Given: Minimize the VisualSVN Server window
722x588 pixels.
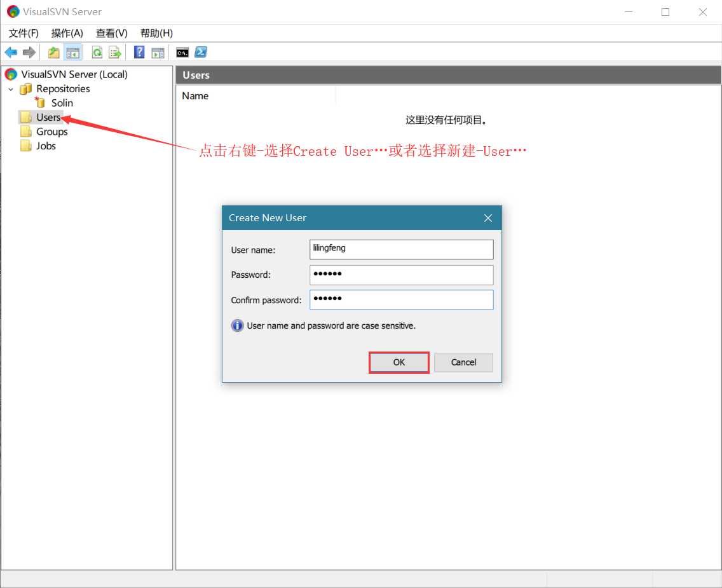Looking at the screenshot, I should [x=628, y=12].
